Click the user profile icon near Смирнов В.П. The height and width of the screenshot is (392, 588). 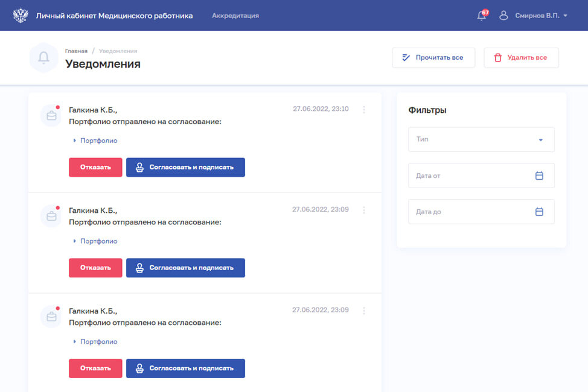tap(503, 15)
